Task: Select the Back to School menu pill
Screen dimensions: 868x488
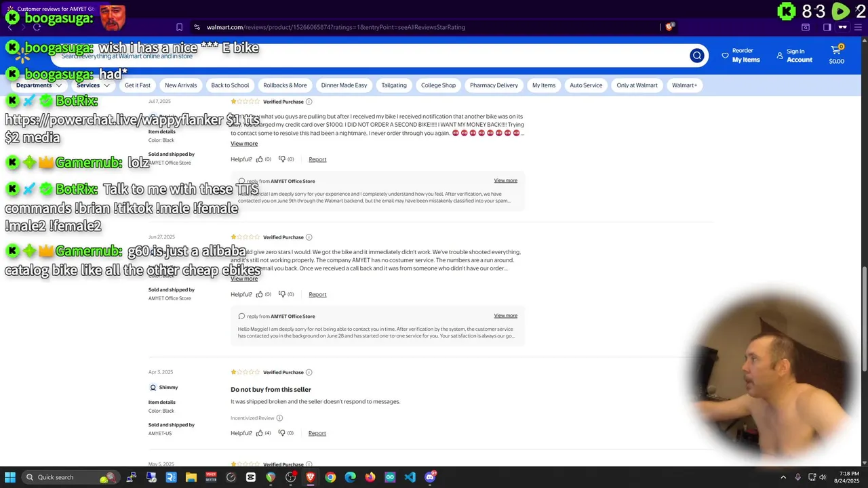Action: 230,85
